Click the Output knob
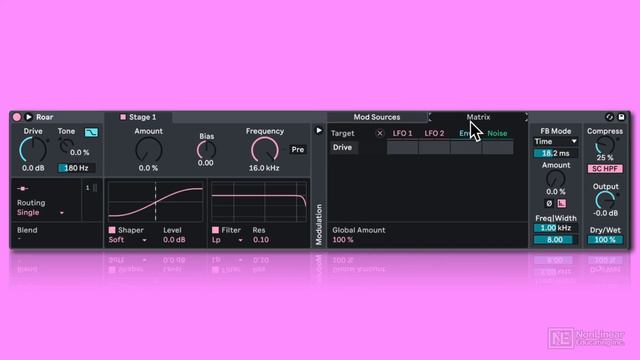Viewport: 640px width, 360px height. [x=604, y=200]
